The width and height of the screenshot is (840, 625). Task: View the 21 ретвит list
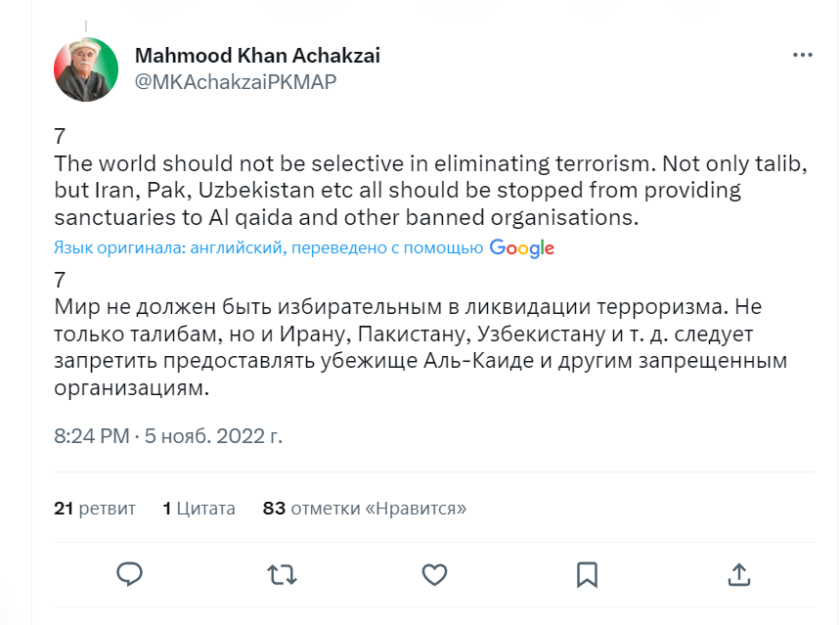click(x=95, y=509)
